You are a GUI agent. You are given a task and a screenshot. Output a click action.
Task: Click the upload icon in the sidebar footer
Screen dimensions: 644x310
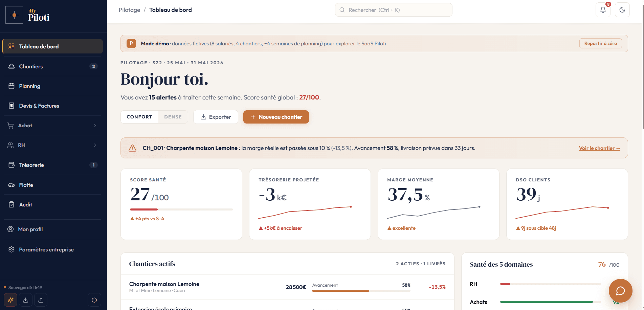pyautogui.click(x=41, y=300)
